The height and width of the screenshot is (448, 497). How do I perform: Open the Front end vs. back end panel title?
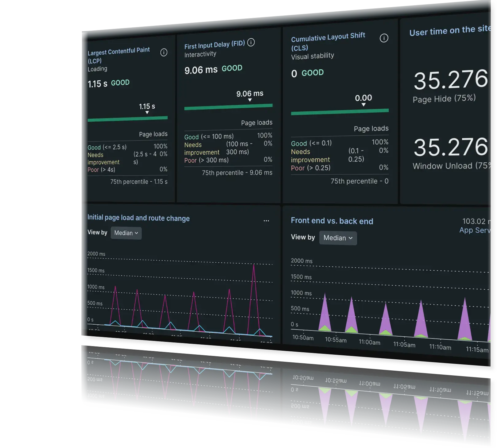coord(332,221)
